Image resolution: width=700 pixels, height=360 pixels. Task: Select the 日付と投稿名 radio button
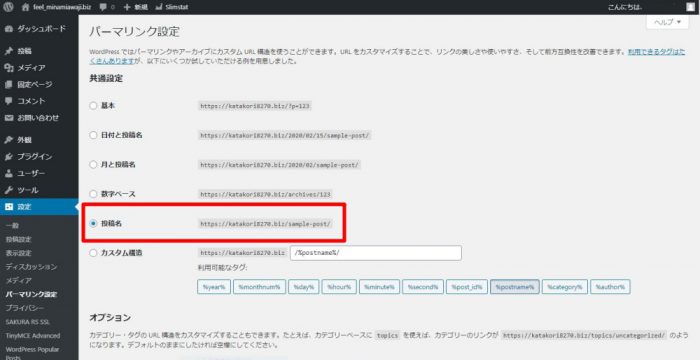(93, 135)
